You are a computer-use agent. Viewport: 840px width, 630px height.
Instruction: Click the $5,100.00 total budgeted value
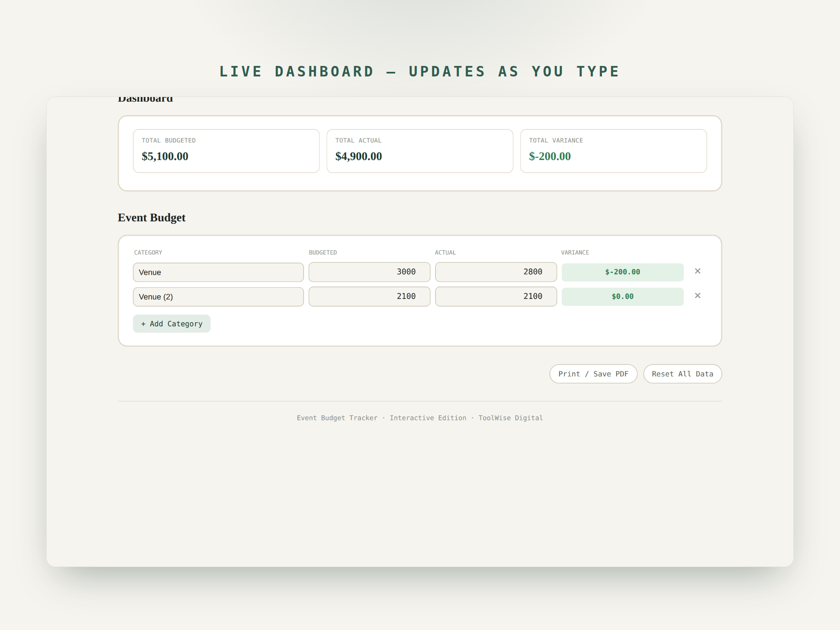165,156
